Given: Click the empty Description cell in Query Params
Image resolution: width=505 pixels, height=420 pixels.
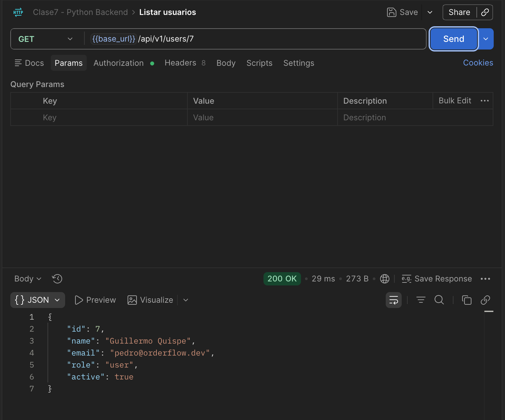Looking at the screenshot, I should [x=415, y=117].
